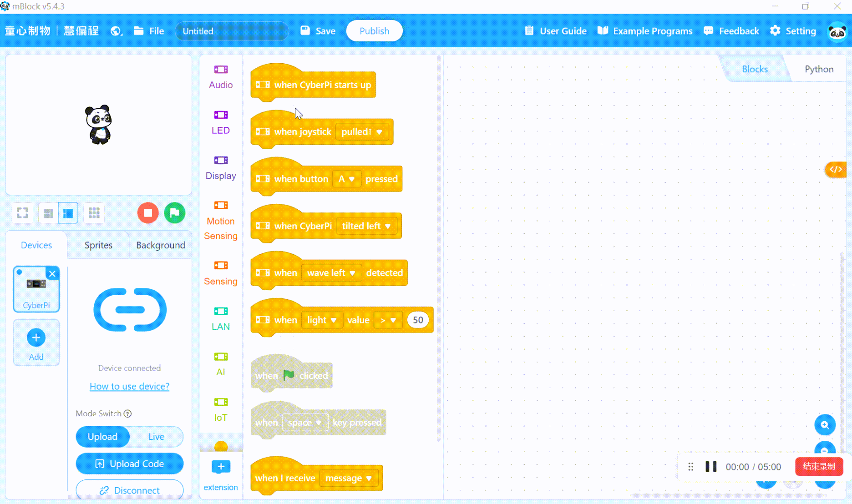
Task: Switch to grid stage layout
Action: (x=94, y=213)
